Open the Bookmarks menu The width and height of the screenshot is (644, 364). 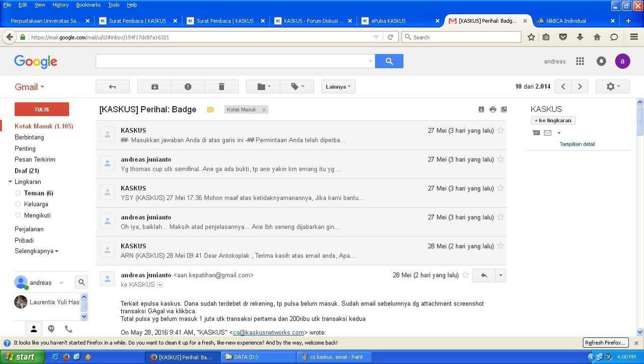[88, 5]
